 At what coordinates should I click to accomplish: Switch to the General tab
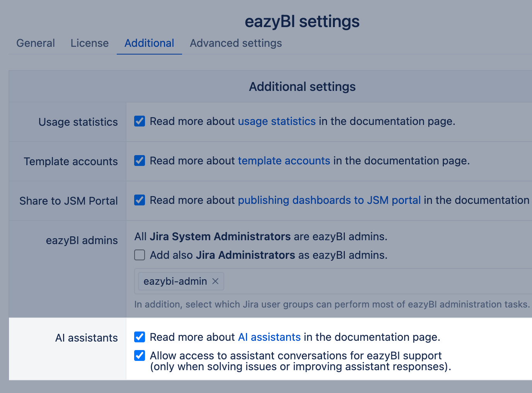[x=35, y=43]
